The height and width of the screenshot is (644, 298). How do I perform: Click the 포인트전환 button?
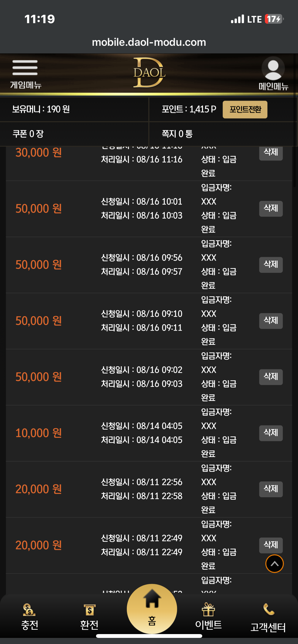(x=245, y=109)
